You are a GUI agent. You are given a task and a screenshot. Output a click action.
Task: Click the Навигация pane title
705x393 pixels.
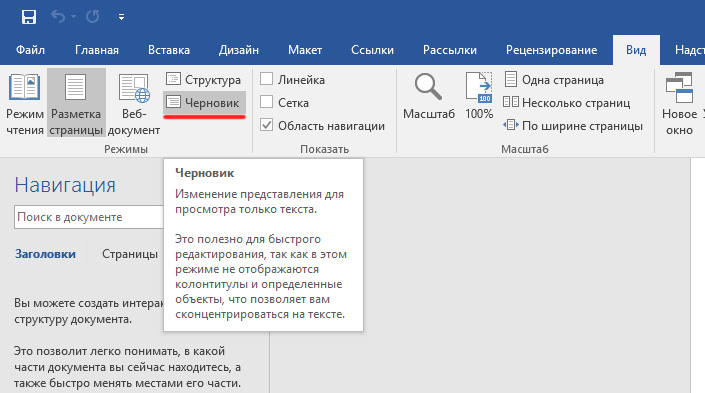65,185
